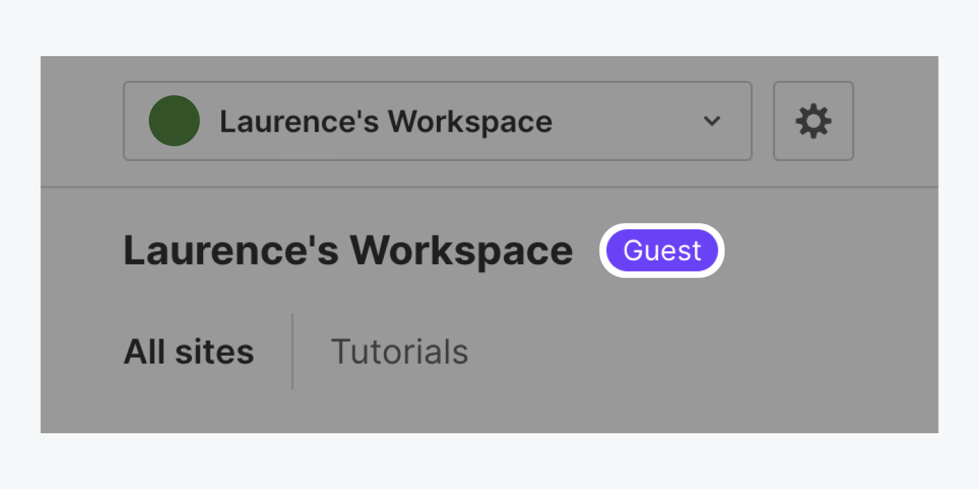This screenshot has height=490, width=980.
Task: Click the green workspace avatar circle
Action: 174,121
